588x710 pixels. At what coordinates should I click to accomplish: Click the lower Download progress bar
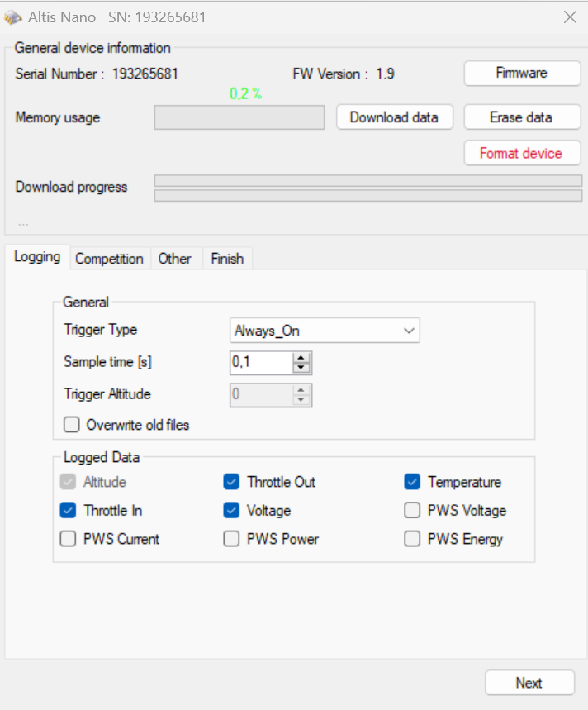[368, 196]
